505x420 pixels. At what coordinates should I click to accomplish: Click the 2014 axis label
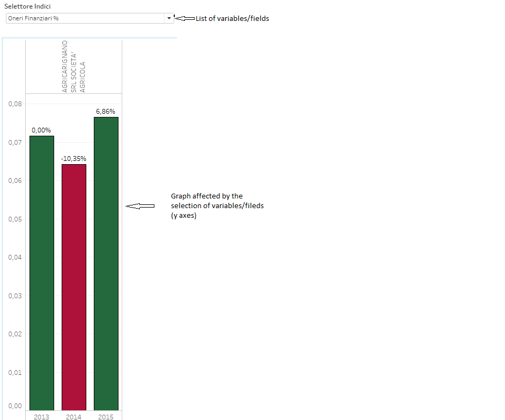[x=73, y=417]
